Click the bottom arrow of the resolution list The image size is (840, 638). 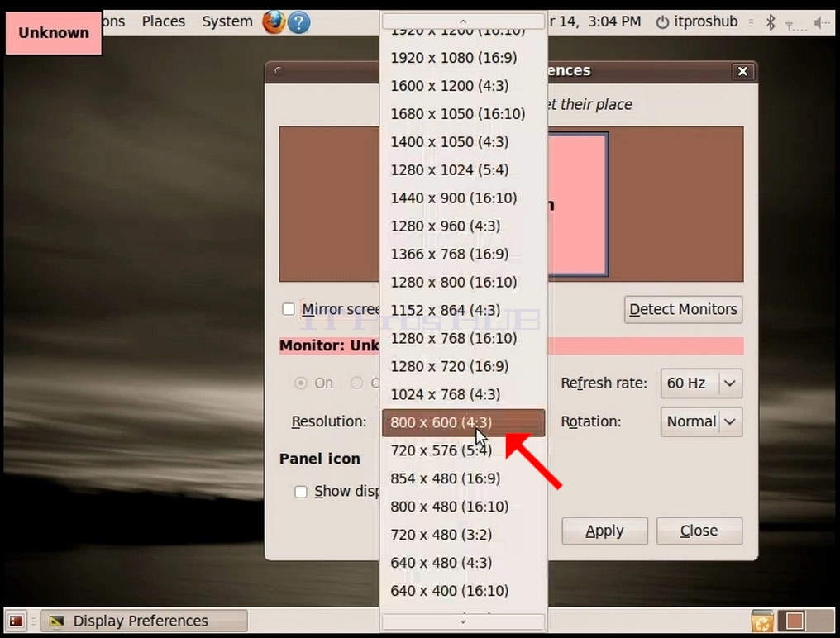463,622
